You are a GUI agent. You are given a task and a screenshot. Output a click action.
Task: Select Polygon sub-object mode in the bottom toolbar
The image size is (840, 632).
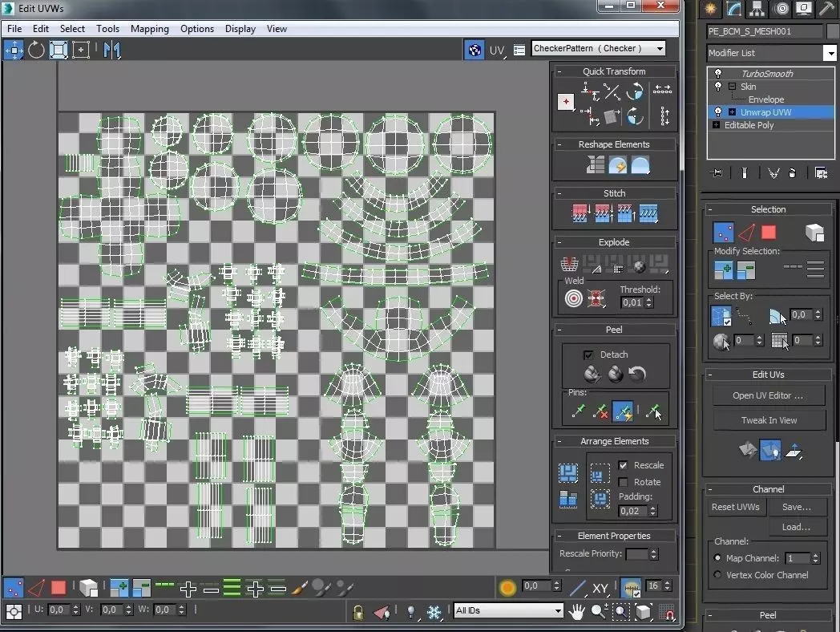click(59, 588)
